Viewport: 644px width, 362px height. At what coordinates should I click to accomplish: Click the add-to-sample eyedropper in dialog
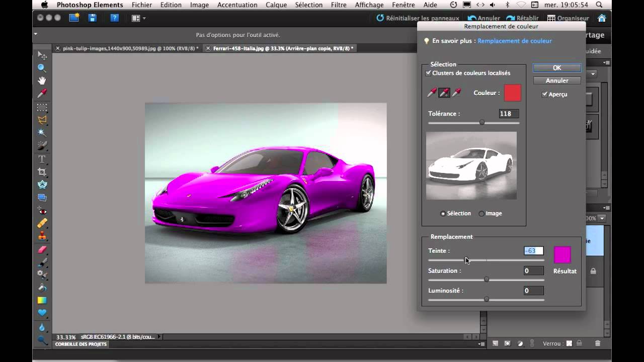[x=444, y=93]
